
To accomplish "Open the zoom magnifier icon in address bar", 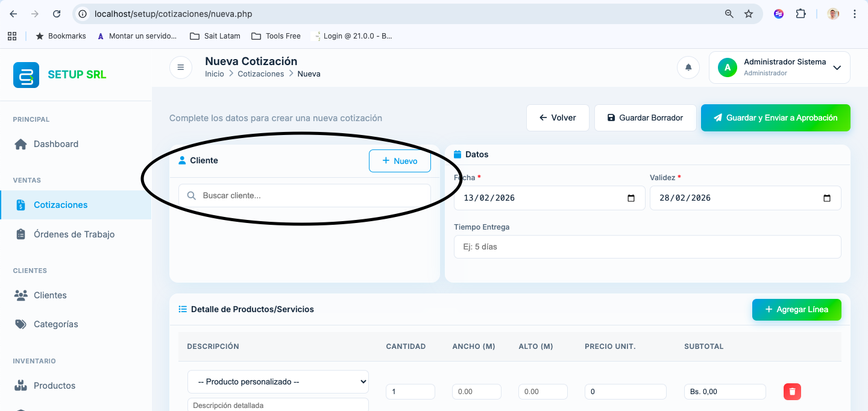I will [729, 14].
